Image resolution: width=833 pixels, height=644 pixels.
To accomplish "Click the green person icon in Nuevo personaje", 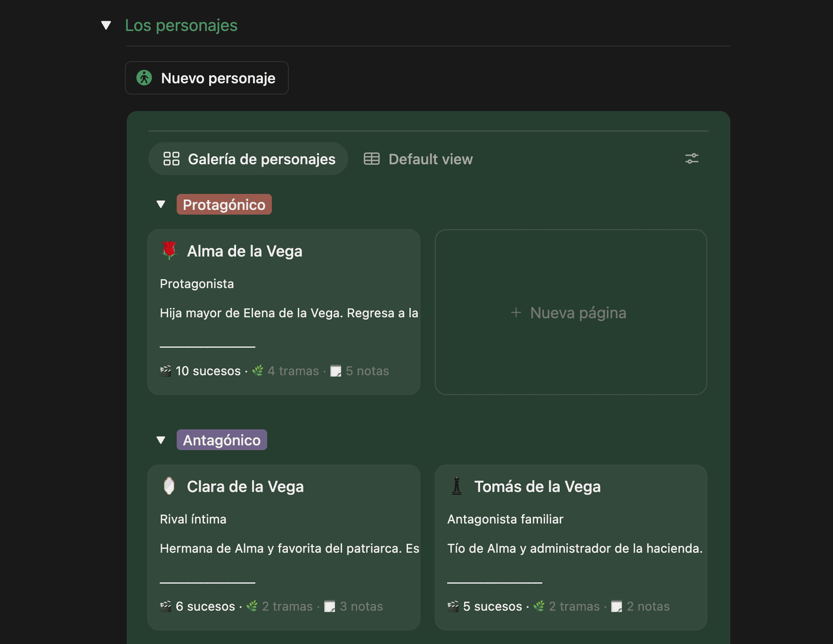I will pyautogui.click(x=144, y=78).
